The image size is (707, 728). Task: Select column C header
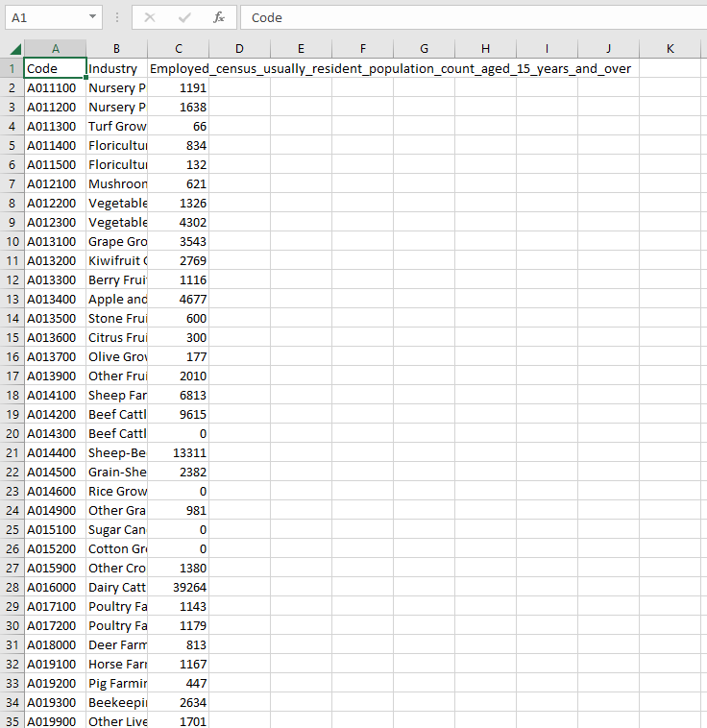[179, 49]
